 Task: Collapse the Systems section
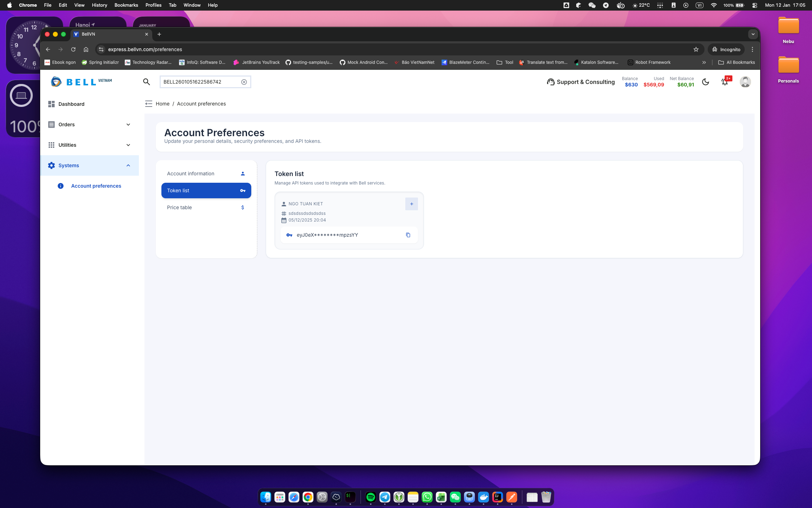128,165
